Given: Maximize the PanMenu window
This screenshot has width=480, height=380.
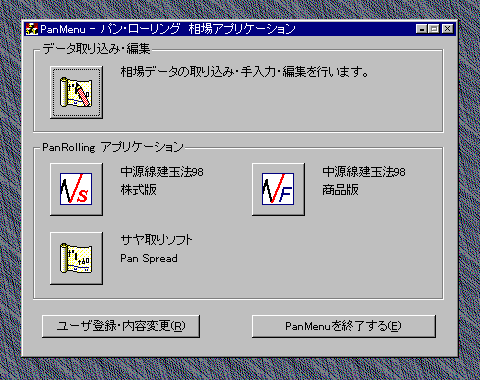Looking at the screenshot, I should click(x=434, y=29).
